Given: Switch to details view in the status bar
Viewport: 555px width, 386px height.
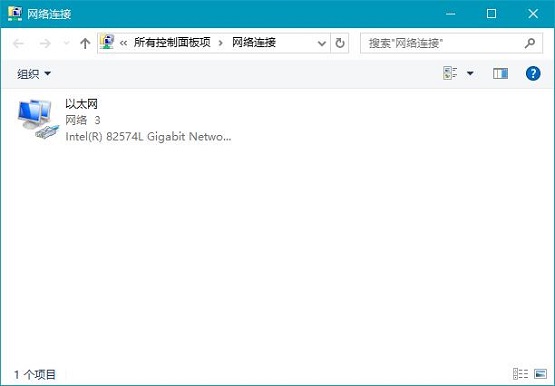Looking at the screenshot, I should point(520,374).
